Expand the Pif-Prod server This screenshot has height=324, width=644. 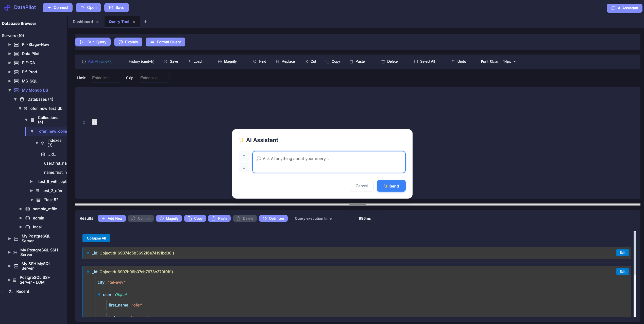(10, 72)
